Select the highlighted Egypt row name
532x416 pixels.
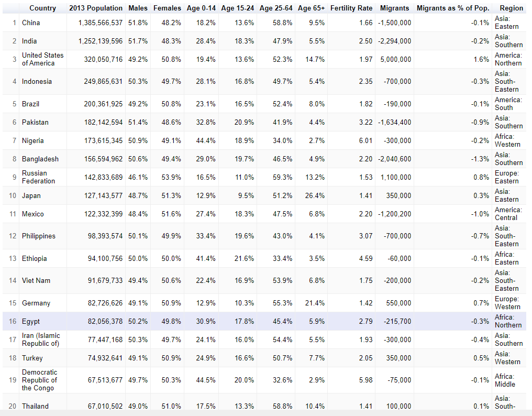[31, 321]
